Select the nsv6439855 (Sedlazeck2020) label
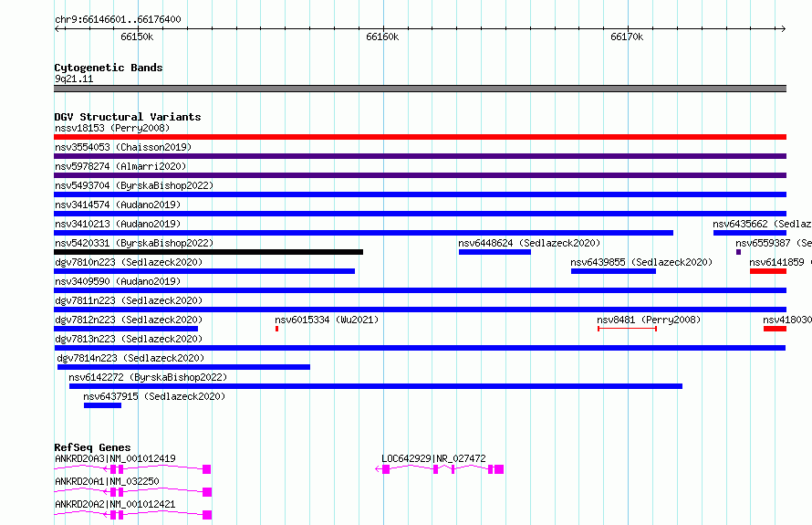Viewport: 812px width, 525px height. point(641,262)
